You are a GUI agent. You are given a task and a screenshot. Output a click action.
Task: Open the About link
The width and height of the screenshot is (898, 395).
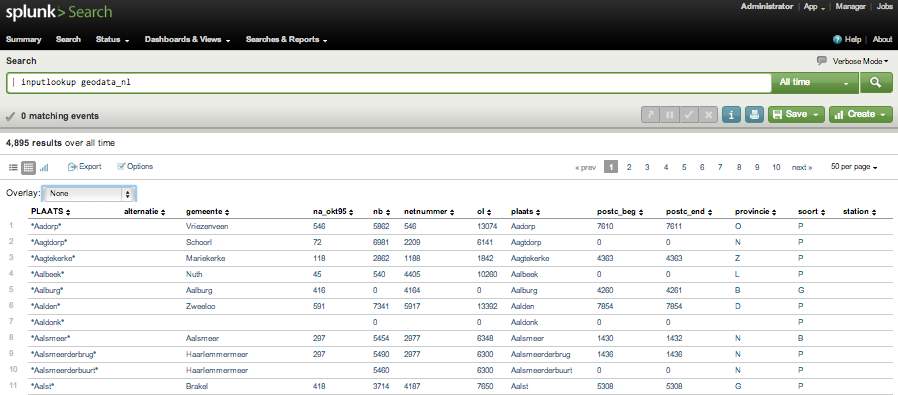coord(883,40)
